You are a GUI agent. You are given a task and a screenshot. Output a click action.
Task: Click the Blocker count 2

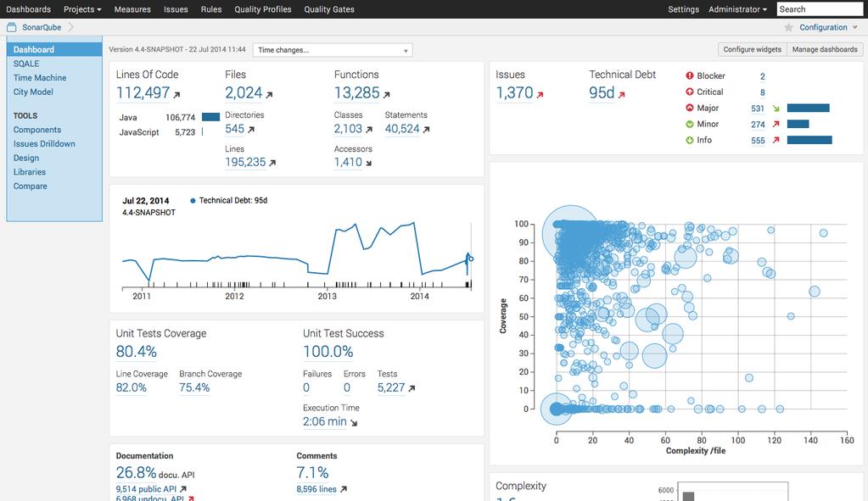(x=762, y=76)
